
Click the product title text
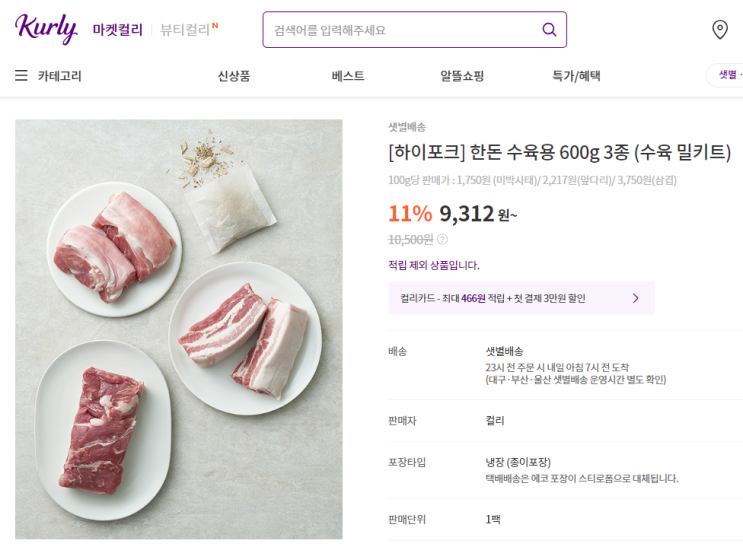(x=559, y=153)
